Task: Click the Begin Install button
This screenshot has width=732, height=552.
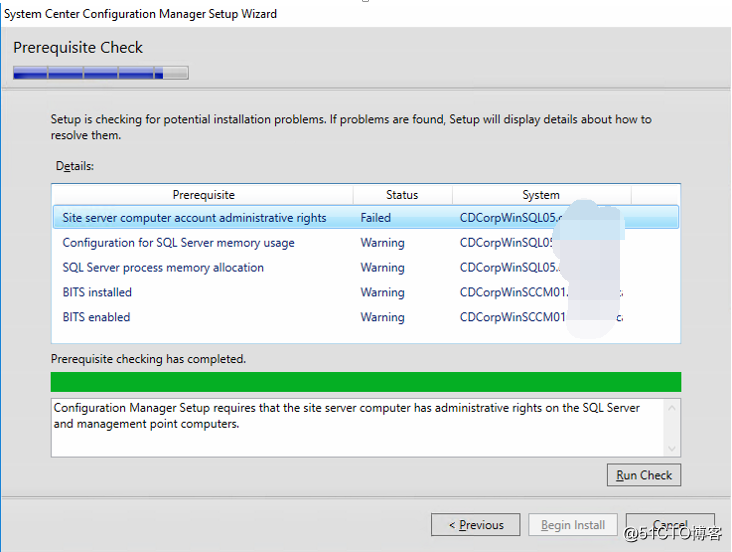Action: [x=573, y=525]
